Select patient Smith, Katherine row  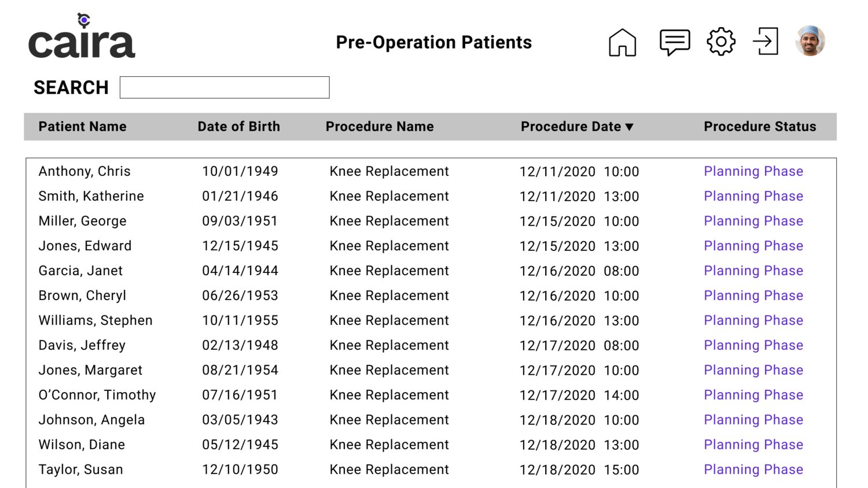click(431, 196)
